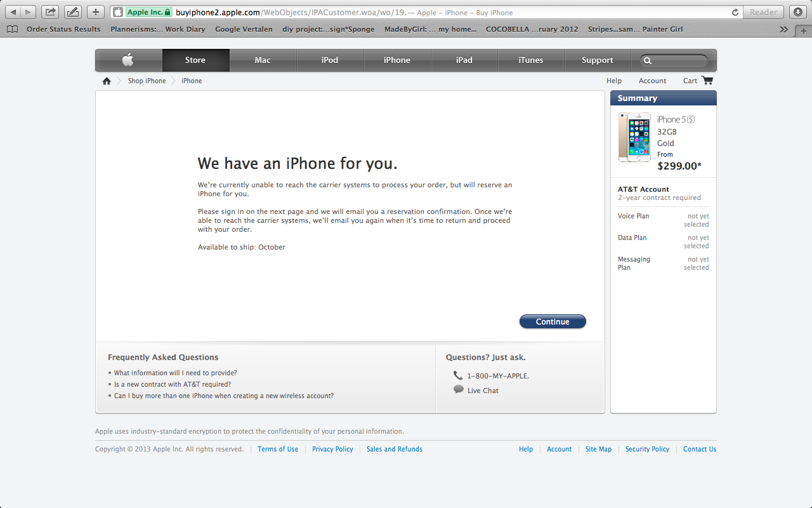The width and height of the screenshot is (812, 508).
Task: Open Safari Downloads button
Action: [798, 12]
